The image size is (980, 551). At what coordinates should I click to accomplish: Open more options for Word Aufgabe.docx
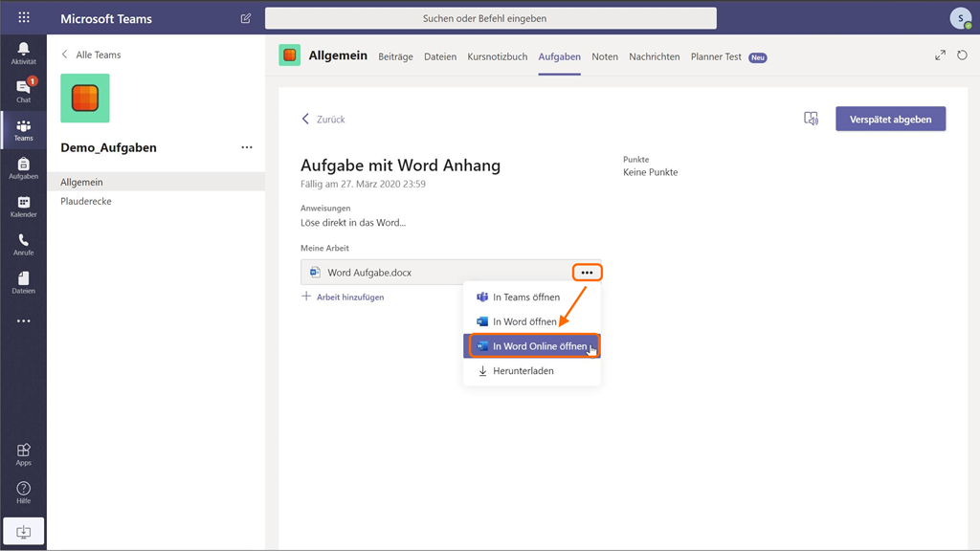coord(587,273)
